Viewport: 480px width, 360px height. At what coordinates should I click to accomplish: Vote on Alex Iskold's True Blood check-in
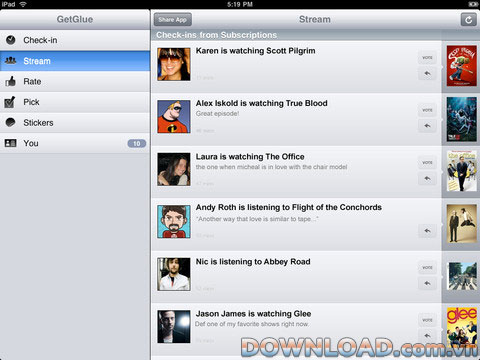(x=427, y=110)
